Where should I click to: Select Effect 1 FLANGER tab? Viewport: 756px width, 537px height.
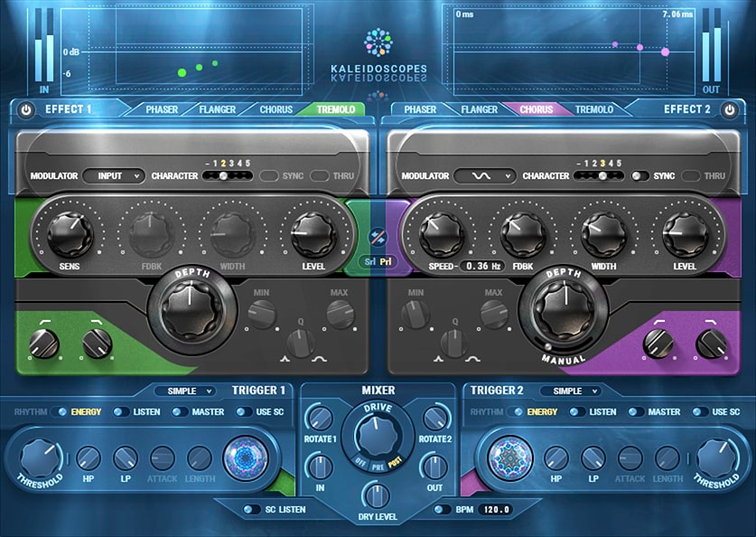218,109
